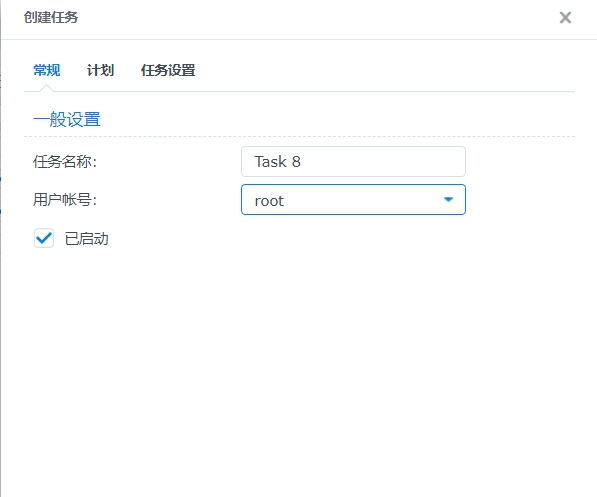Click the 已启动 checkbox label text
597x497 pixels.
click(x=87, y=239)
